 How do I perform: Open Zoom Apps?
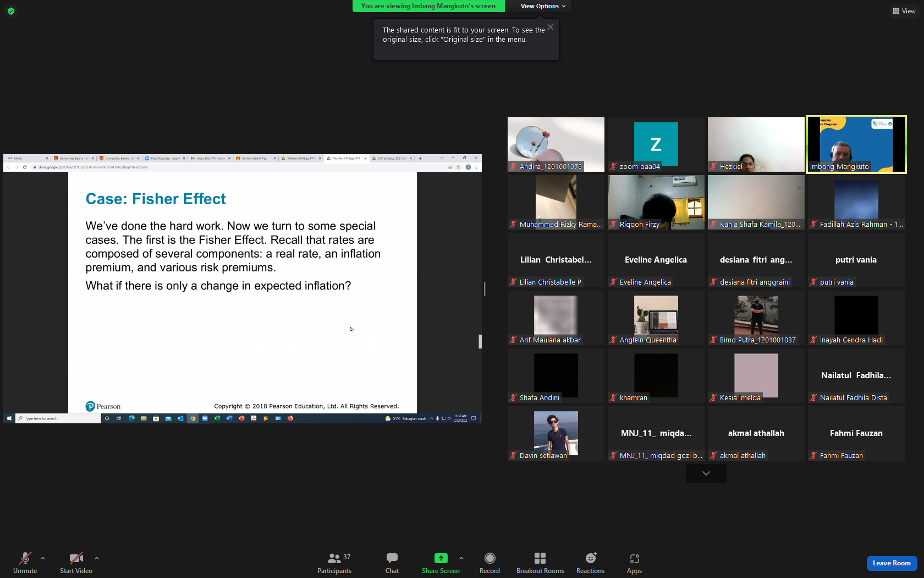click(634, 563)
